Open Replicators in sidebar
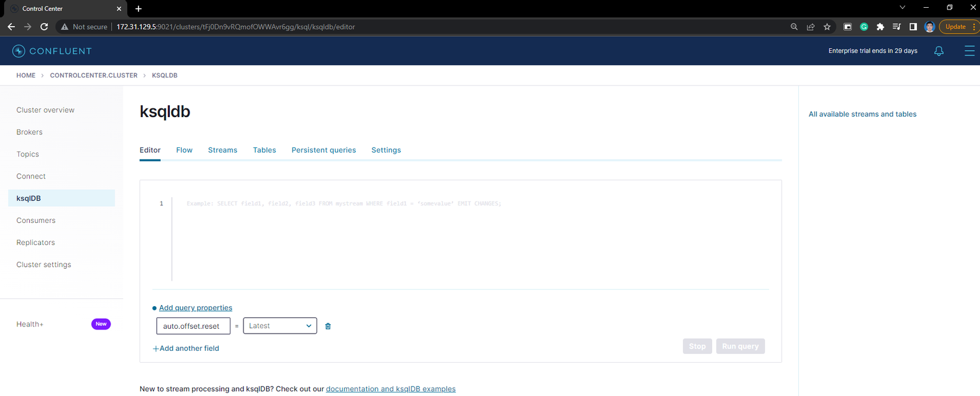980x396 pixels. [x=36, y=243]
